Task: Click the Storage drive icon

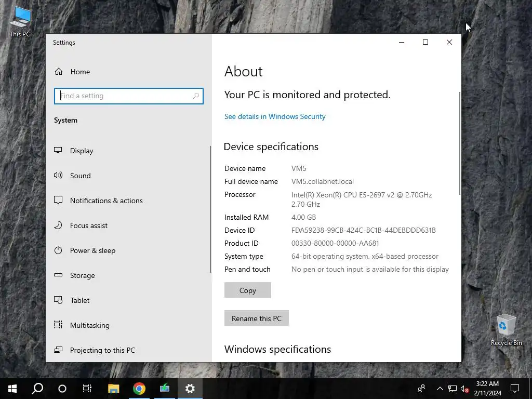Action: coord(58,275)
